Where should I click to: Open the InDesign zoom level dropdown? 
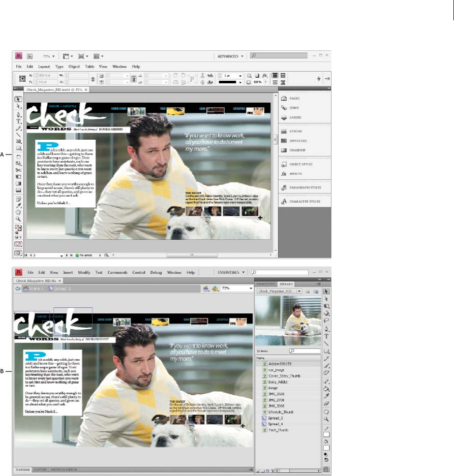point(49,56)
